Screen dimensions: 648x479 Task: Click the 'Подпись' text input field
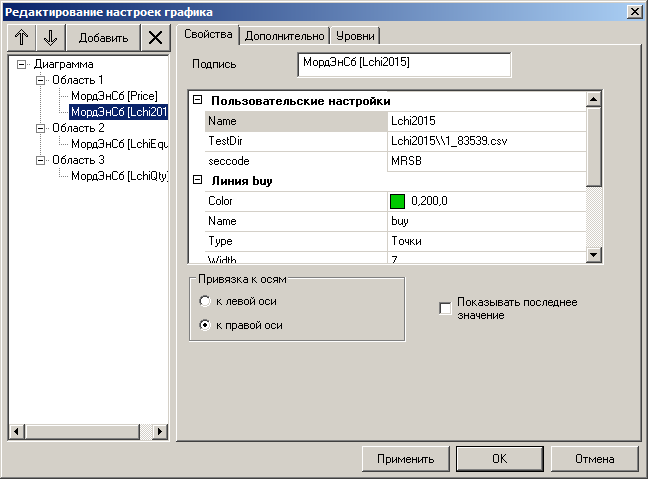coord(404,64)
